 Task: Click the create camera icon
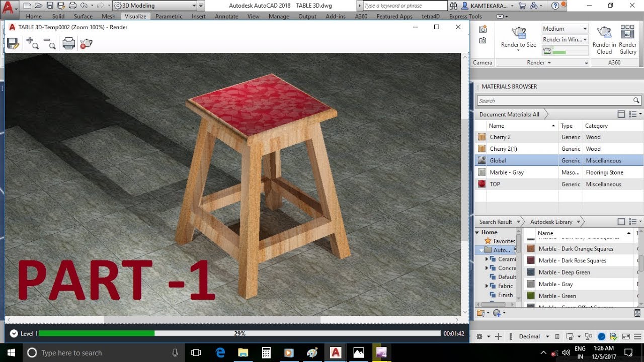click(482, 29)
